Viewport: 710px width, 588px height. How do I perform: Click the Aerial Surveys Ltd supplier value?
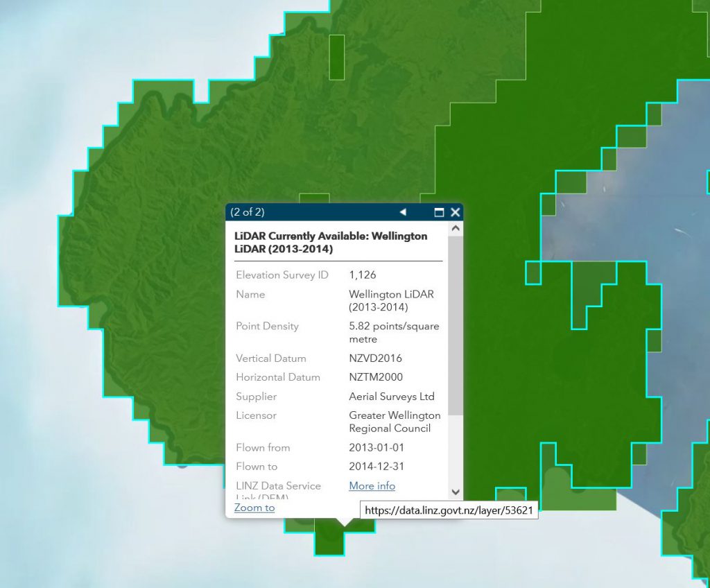click(392, 397)
